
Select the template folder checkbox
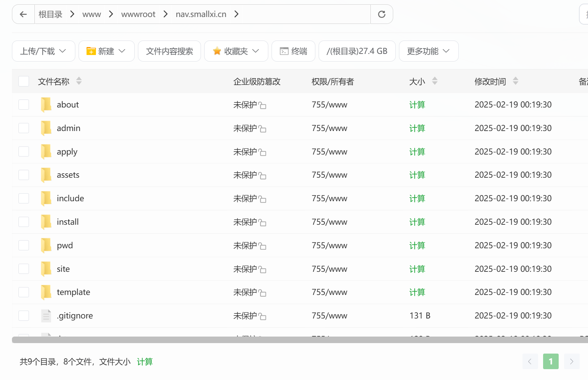coord(24,292)
